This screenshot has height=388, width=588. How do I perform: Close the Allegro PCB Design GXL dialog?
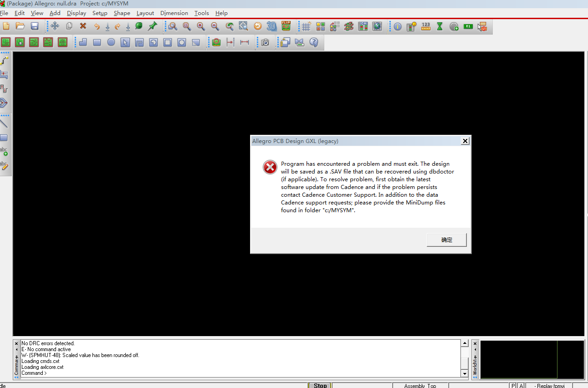(465, 141)
